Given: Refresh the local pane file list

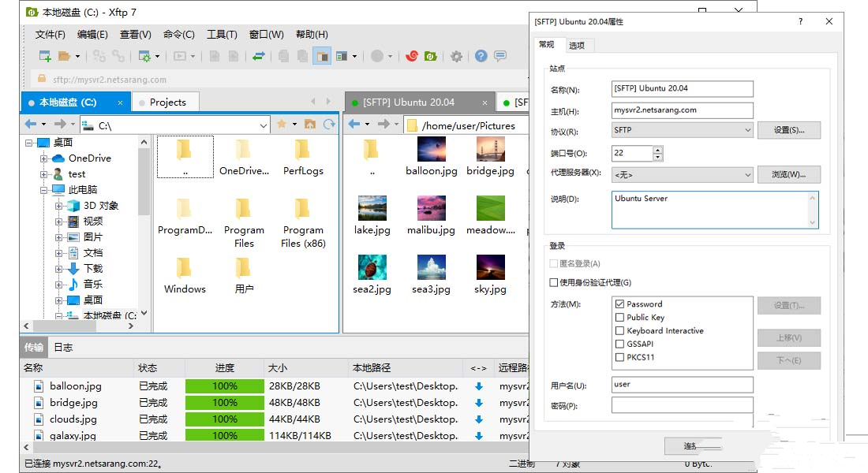Looking at the screenshot, I should (329, 125).
